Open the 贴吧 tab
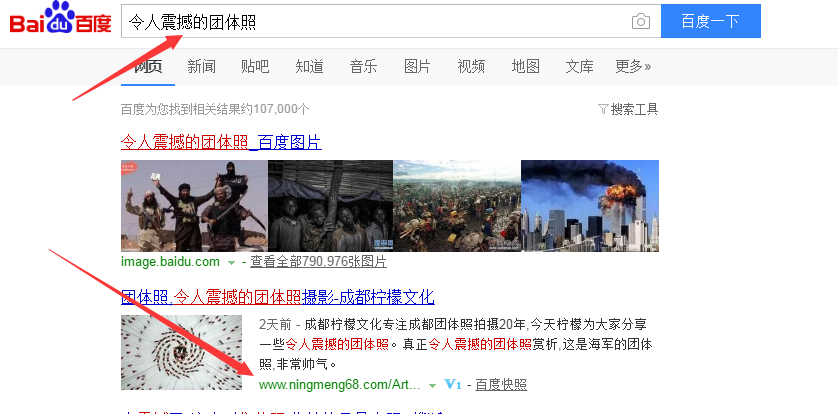 [255, 66]
